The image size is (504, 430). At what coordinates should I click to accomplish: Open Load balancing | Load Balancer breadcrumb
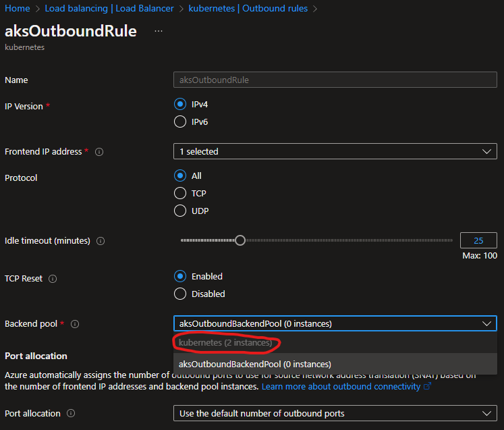(x=109, y=8)
